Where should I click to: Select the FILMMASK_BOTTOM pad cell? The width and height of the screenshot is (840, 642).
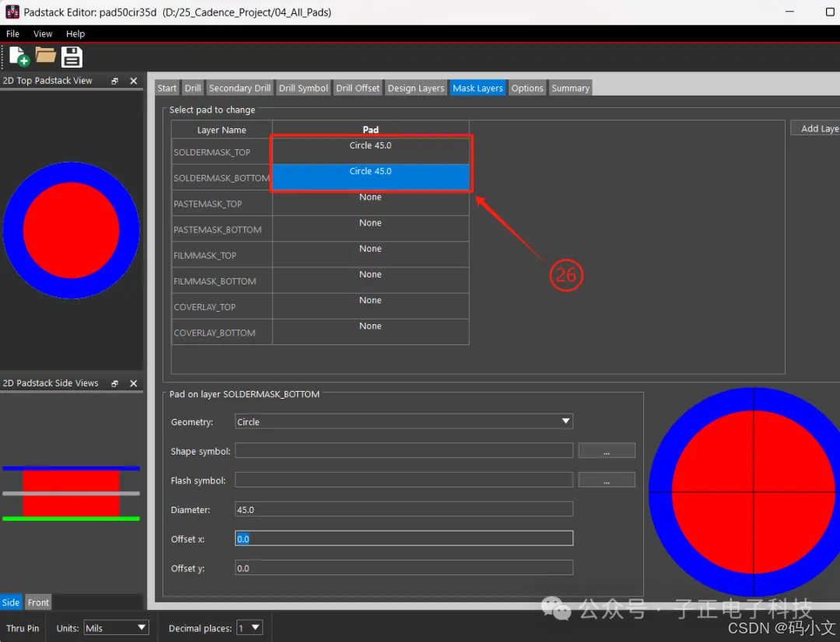point(371,280)
